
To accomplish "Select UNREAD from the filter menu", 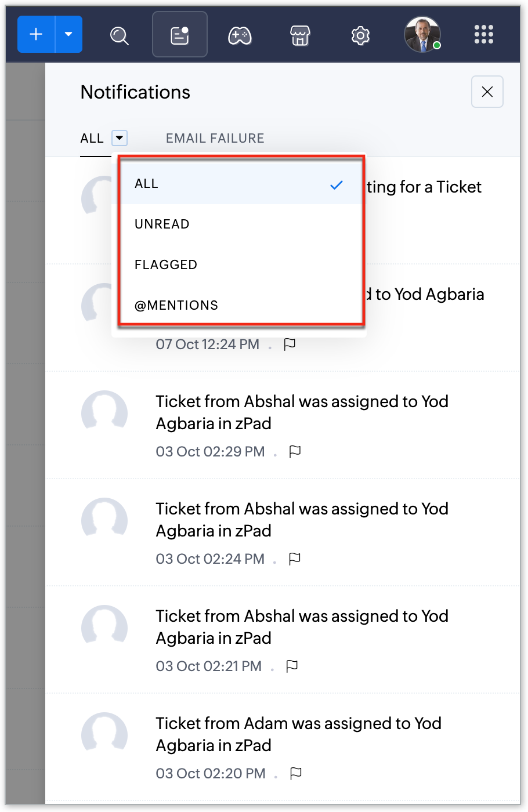I will click(x=162, y=224).
